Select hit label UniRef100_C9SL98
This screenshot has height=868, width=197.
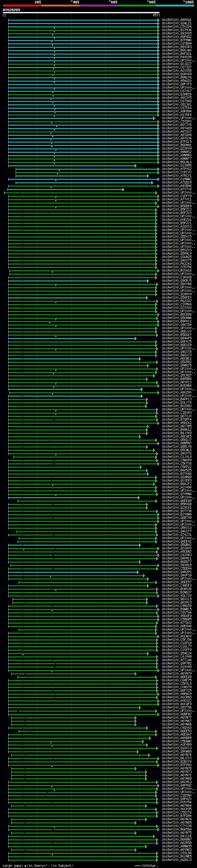pos(176,853)
